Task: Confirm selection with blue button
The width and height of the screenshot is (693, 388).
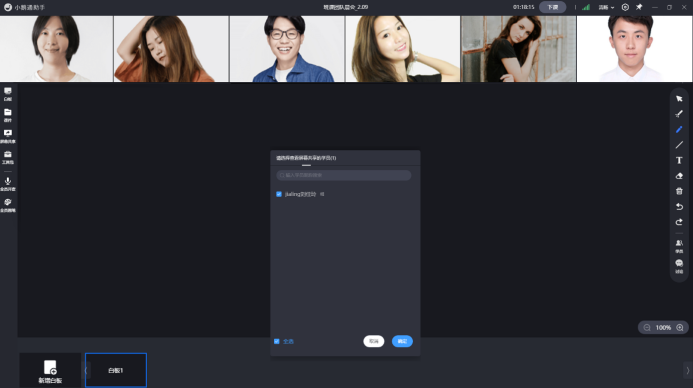Action: tap(402, 341)
